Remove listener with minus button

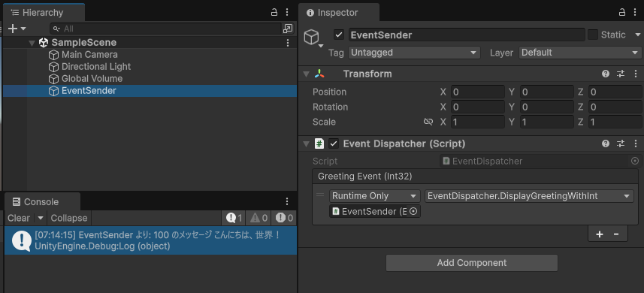pyautogui.click(x=616, y=234)
